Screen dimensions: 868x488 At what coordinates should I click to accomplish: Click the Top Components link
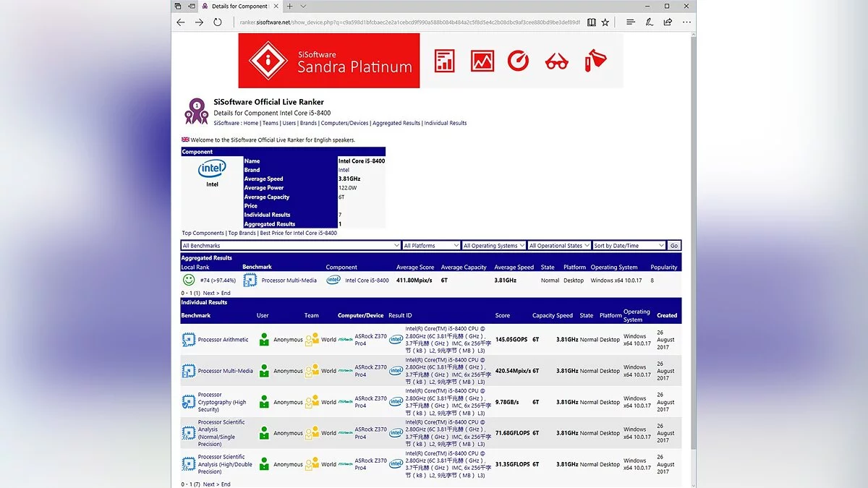[203, 234]
